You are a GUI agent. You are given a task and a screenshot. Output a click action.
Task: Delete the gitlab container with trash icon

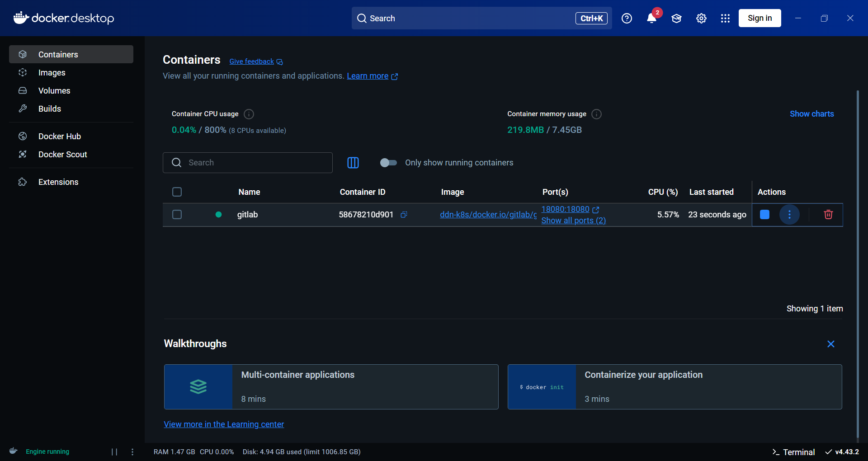click(x=828, y=215)
